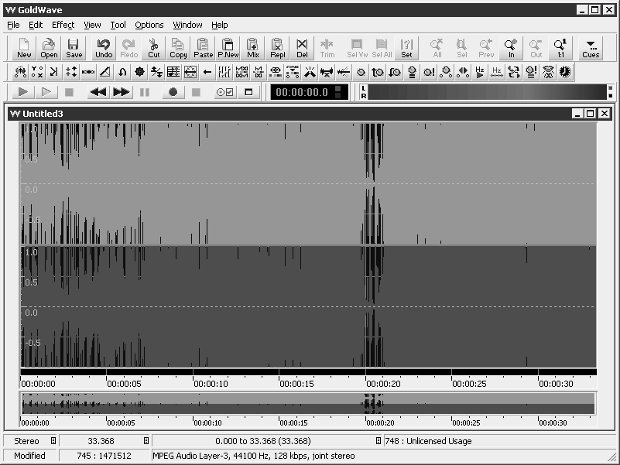Click the Repl replace button
This screenshot has height=465, width=620.
point(278,48)
